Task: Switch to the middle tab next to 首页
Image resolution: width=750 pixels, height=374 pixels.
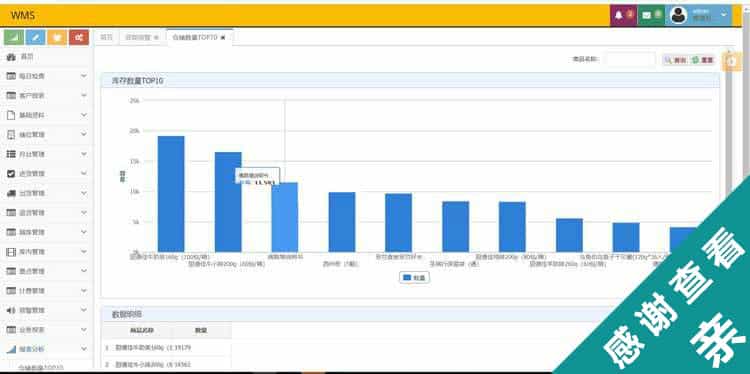Action: (142, 37)
